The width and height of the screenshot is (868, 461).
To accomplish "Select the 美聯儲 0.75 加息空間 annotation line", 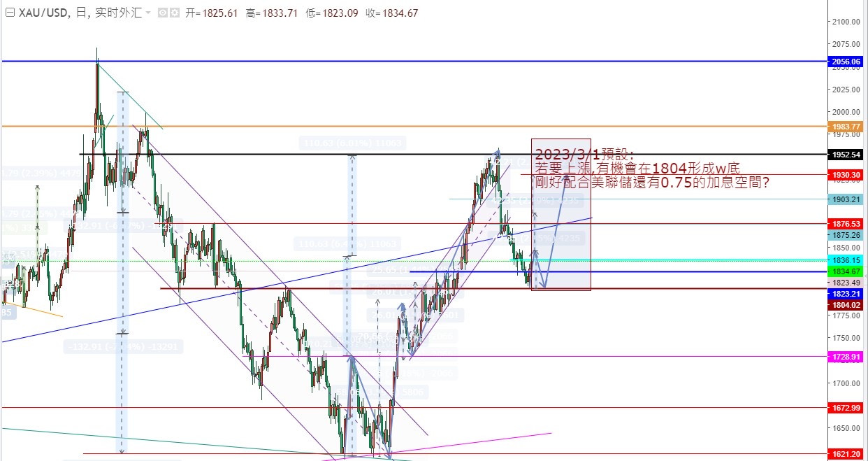I will pyautogui.click(x=653, y=182).
